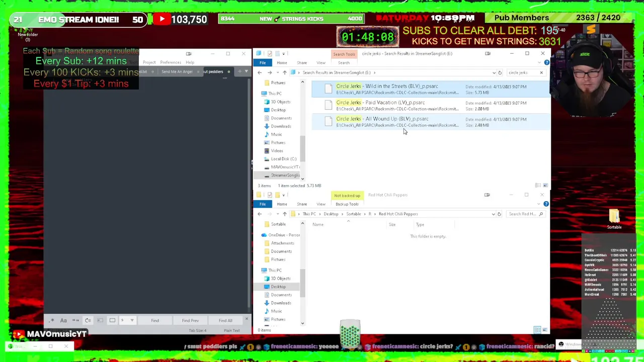This screenshot has height=362, width=644.
Task: Toggle wrap search option in find bar
Action: (88, 320)
